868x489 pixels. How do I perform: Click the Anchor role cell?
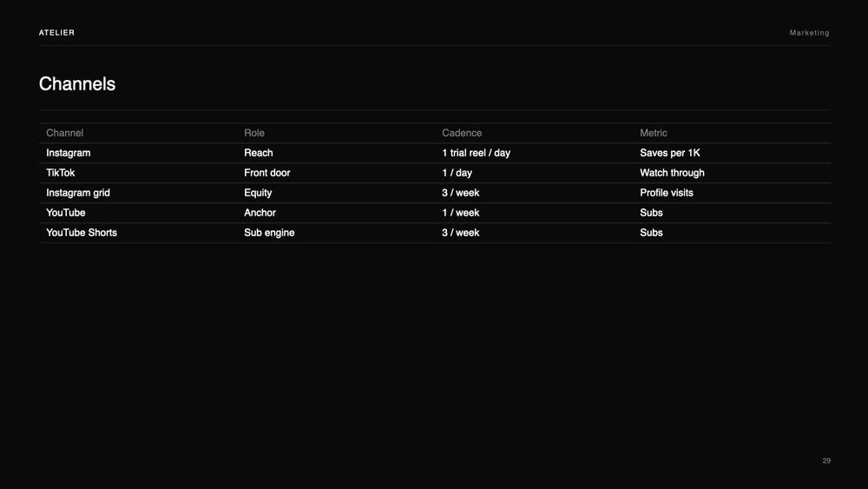(x=260, y=213)
